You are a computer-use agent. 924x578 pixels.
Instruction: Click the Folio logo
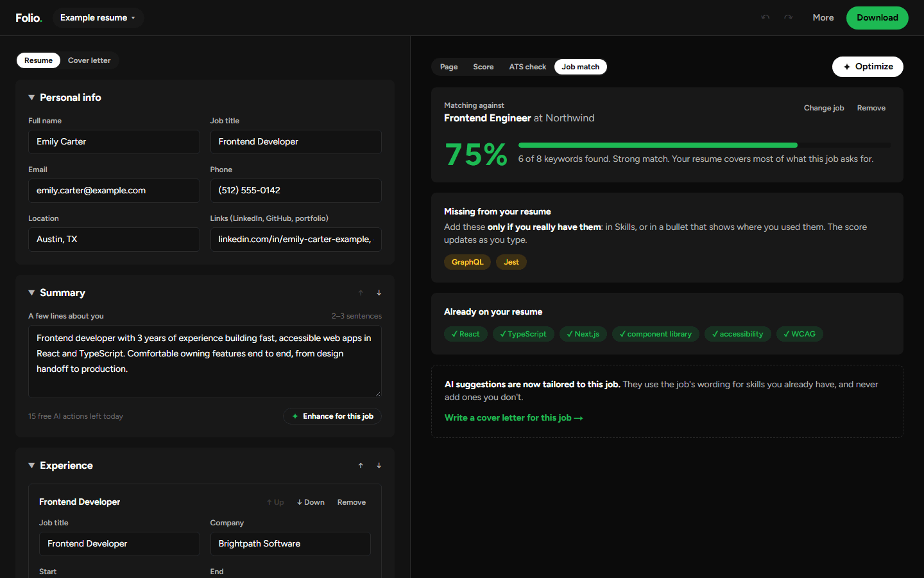tap(29, 18)
